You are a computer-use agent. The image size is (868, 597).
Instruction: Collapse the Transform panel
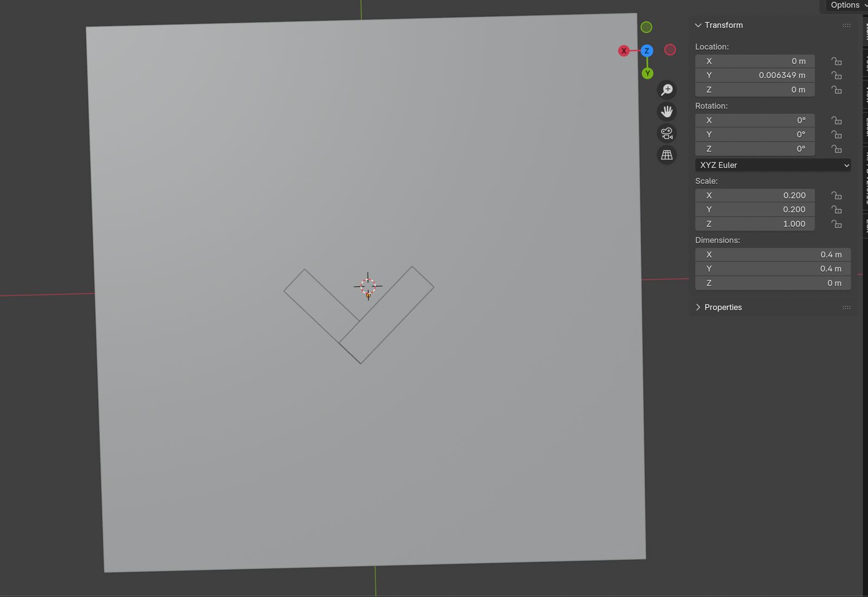point(699,25)
